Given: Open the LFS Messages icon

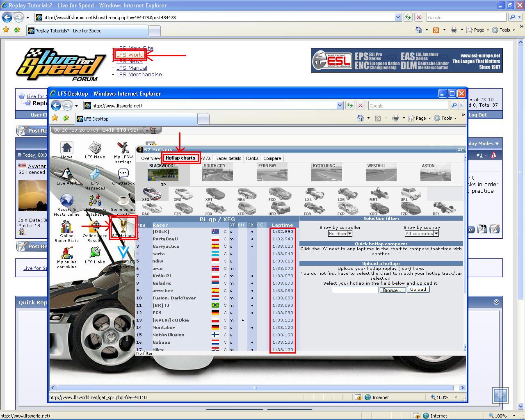Looking at the screenshot, I should 95,179.
